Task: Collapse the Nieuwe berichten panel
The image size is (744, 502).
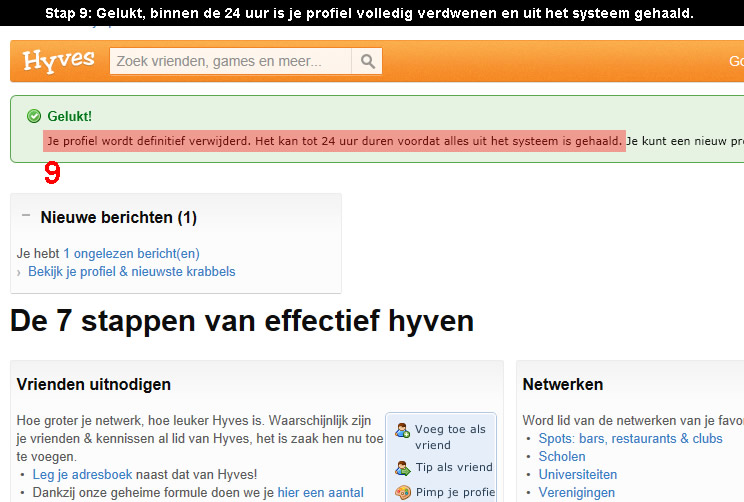Action: [x=26, y=216]
